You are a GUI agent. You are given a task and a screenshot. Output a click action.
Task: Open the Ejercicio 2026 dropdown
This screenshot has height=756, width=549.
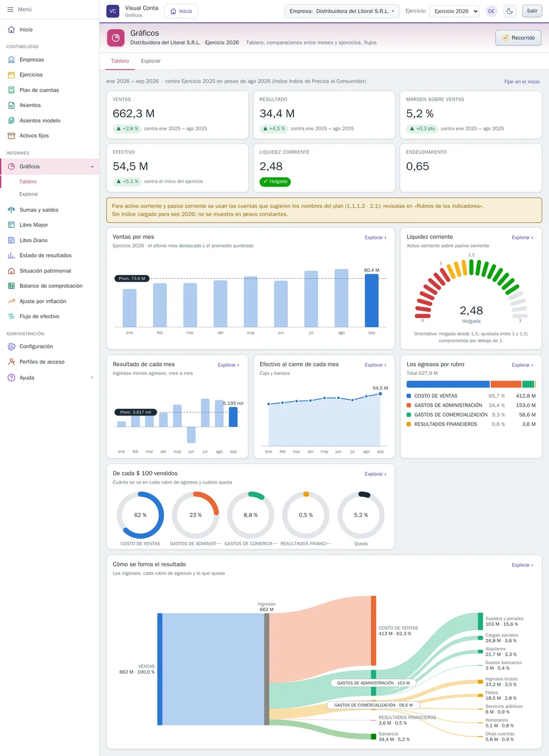tap(455, 11)
